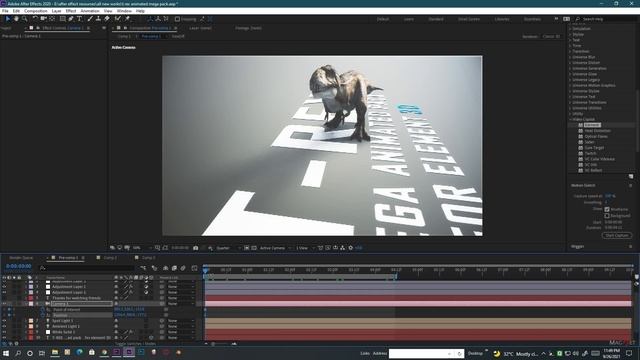Open the Animation menu
The height and width of the screenshot is (360, 640).
pyautogui.click(x=90, y=11)
